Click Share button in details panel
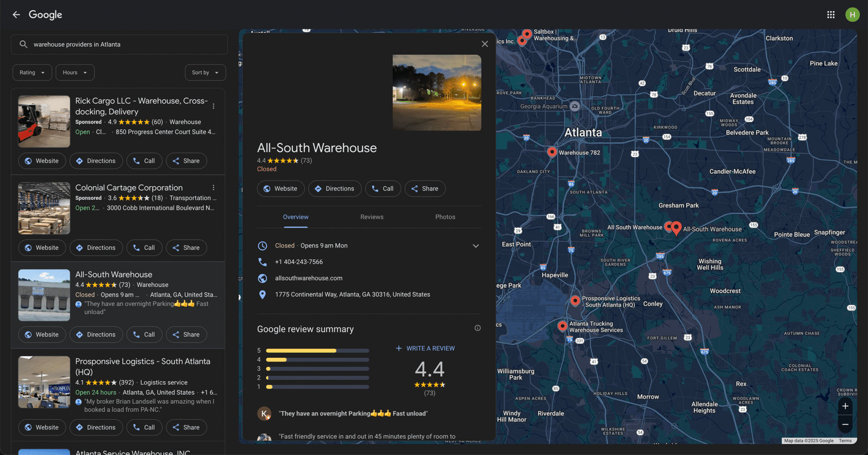This screenshot has height=455, width=868. click(425, 189)
